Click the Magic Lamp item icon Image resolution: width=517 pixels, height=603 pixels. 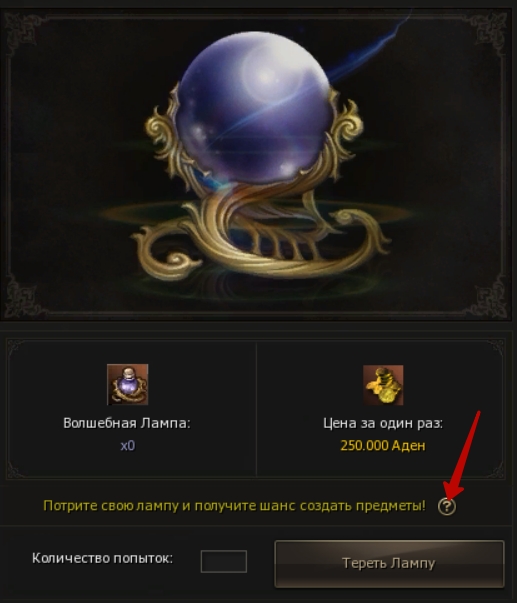tap(127, 384)
